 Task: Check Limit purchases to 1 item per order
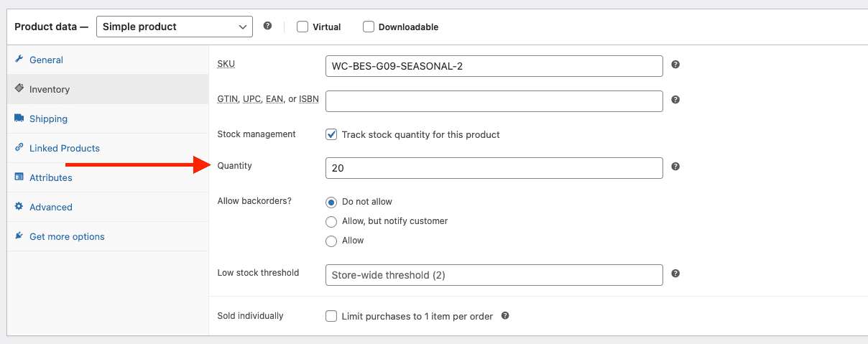(331, 316)
